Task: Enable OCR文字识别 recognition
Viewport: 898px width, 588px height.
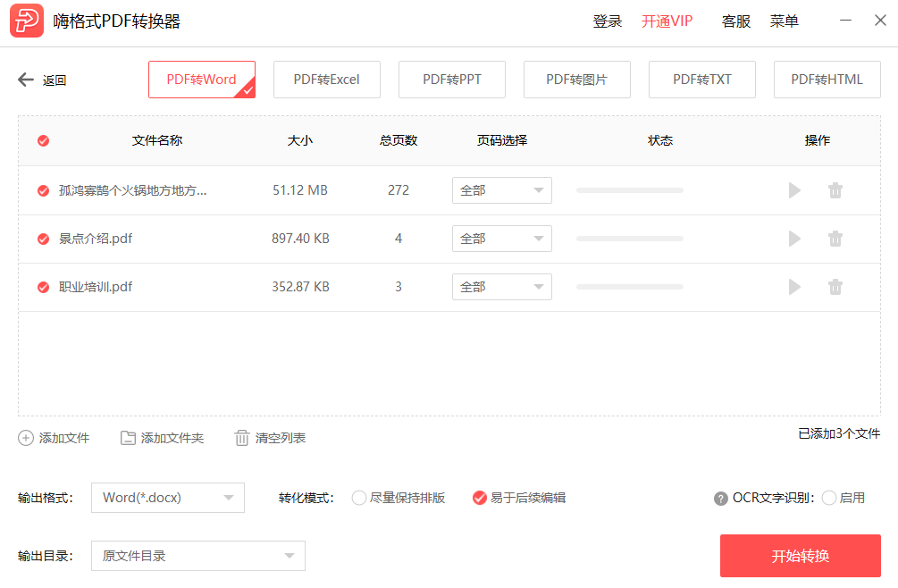Action: [x=831, y=498]
